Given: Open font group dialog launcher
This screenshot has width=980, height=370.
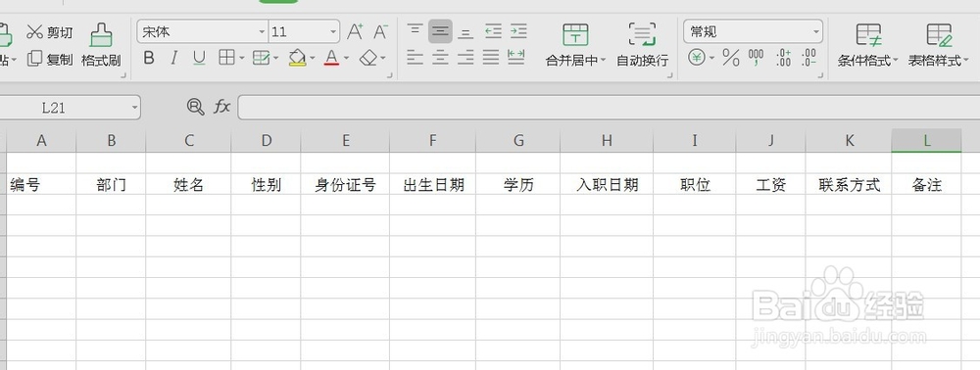Looking at the screenshot, I should pyautogui.click(x=390, y=74).
